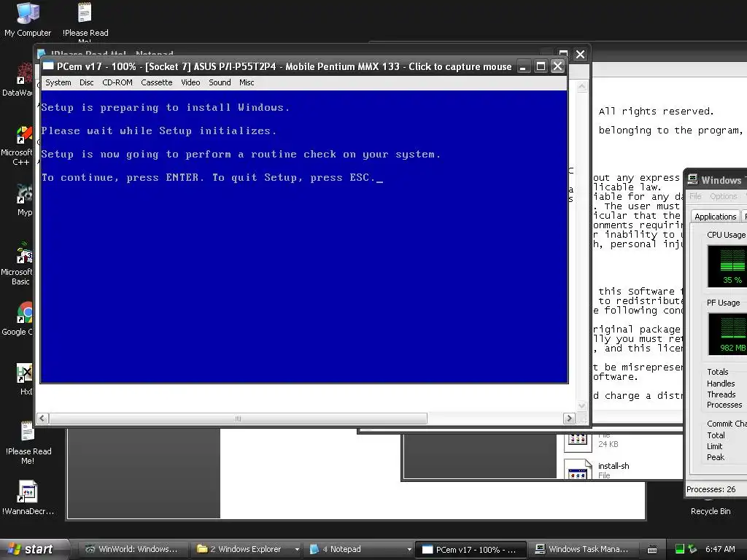Open the CD-ROM menu in PCem
The height and width of the screenshot is (560, 747).
coord(117,82)
